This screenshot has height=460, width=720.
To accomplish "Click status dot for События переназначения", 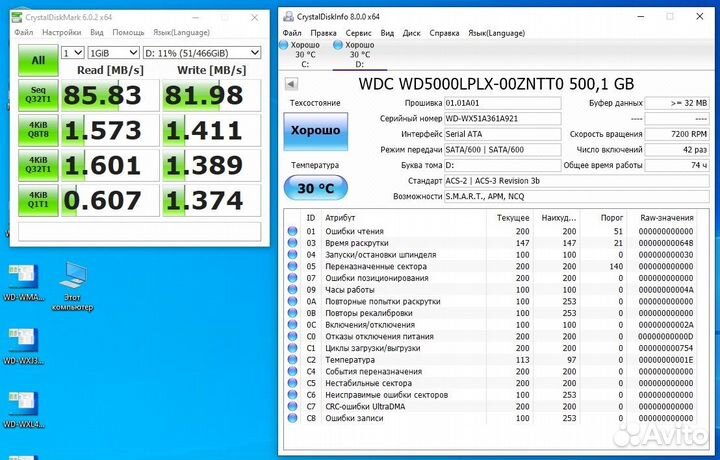I will tap(292, 371).
